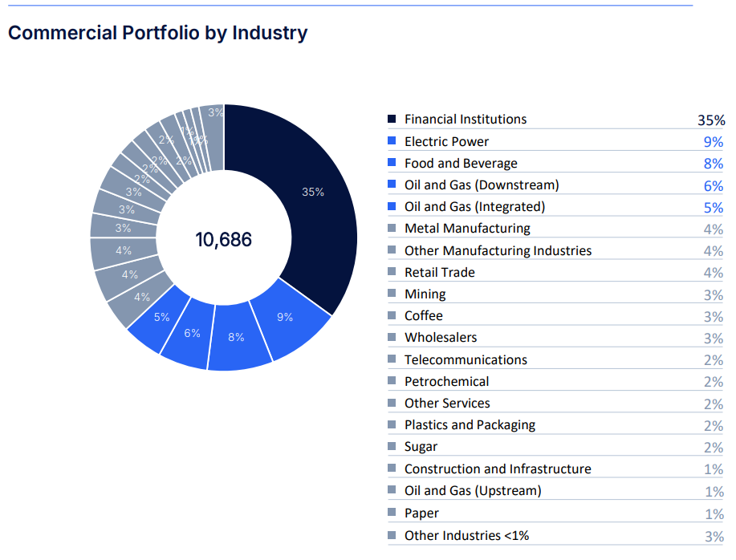Click the 10,686 total in donut center
The width and height of the screenshot is (736, 560).
tap(224, 239)
